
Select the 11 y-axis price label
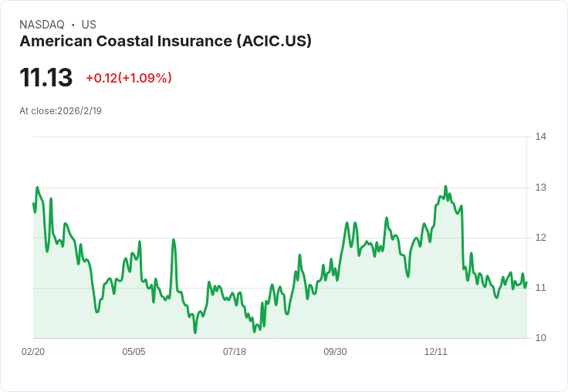click(x=541, y=288)
